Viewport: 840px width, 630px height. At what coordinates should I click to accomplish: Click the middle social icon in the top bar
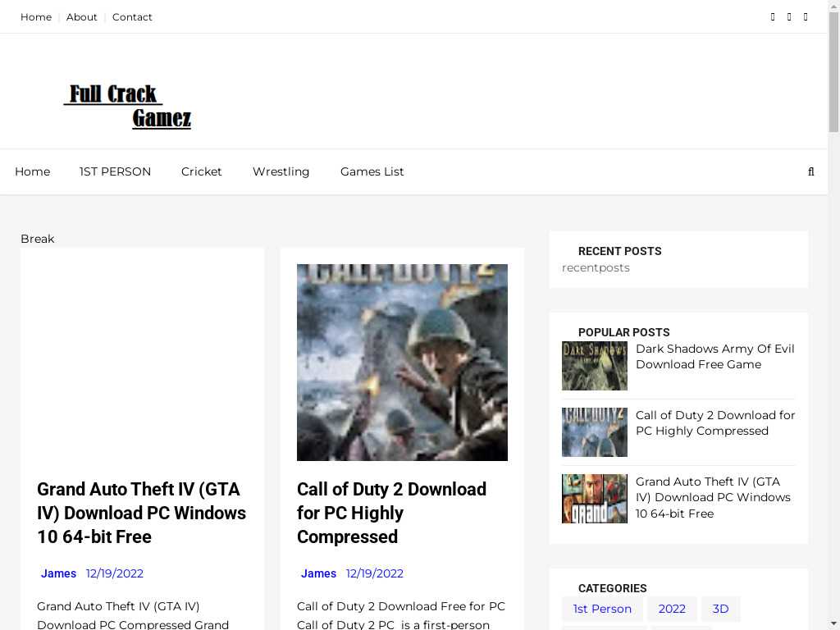coord(789,17)
